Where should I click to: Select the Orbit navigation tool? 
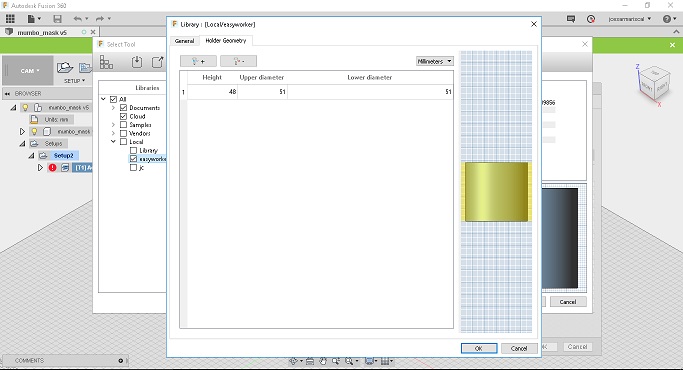coord(294,361)
